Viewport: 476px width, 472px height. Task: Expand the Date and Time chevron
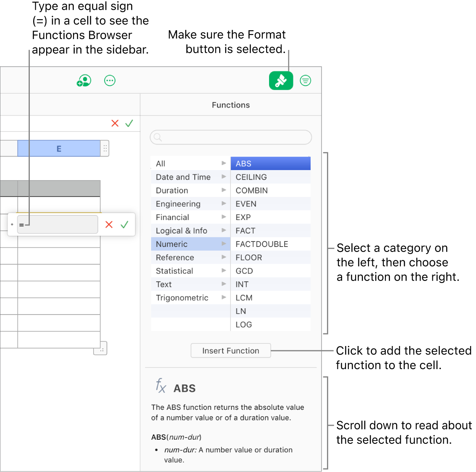tap(223, 177)
